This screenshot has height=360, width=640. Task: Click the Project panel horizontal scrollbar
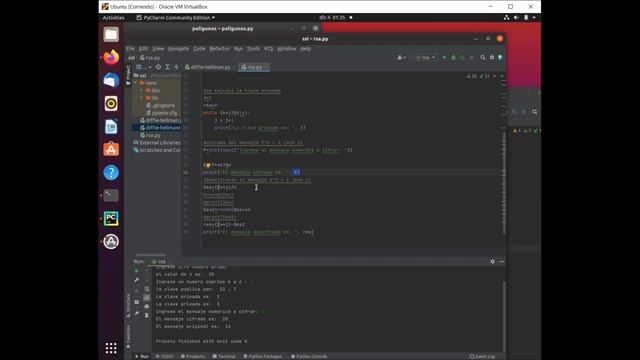[151, 255]
